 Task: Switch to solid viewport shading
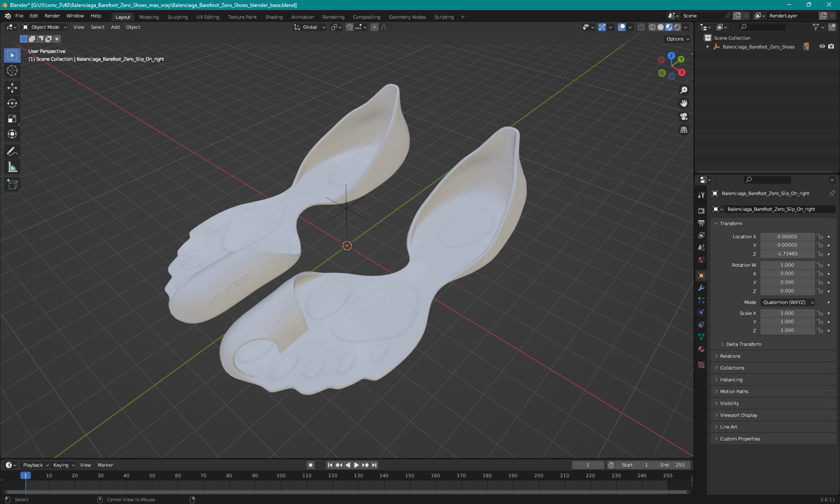(661, 27)
